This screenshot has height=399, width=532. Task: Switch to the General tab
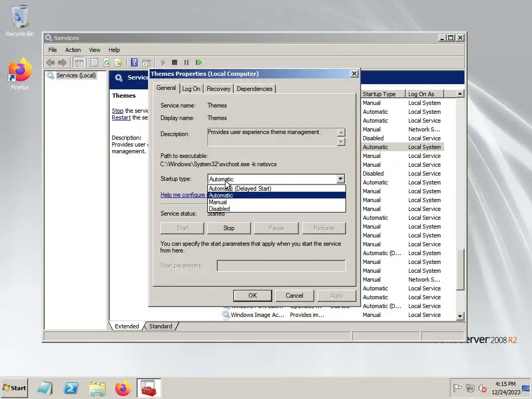[x=166, y=88]
